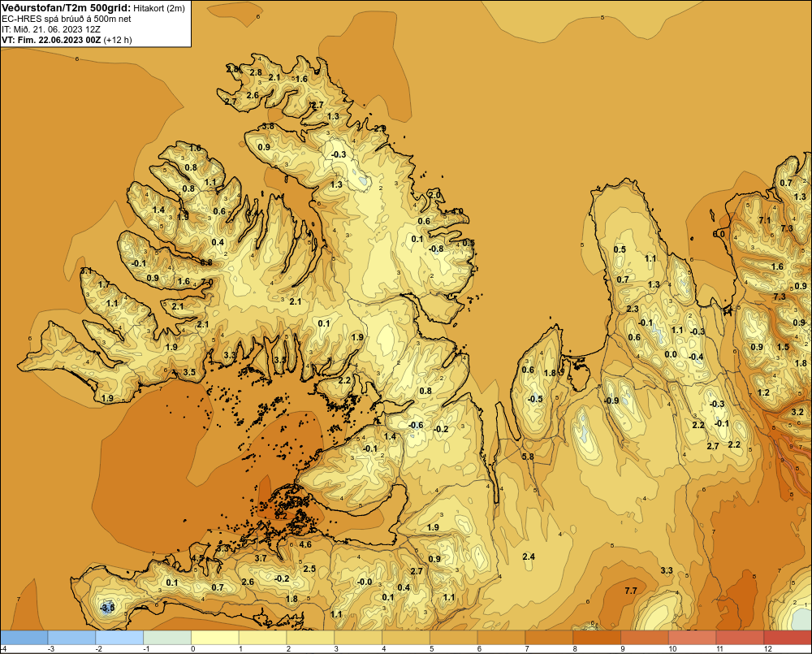The height and width of the screenshot is (654, 812).
Task: Click the legend tick label 12
Action: [x=768, y=649]
